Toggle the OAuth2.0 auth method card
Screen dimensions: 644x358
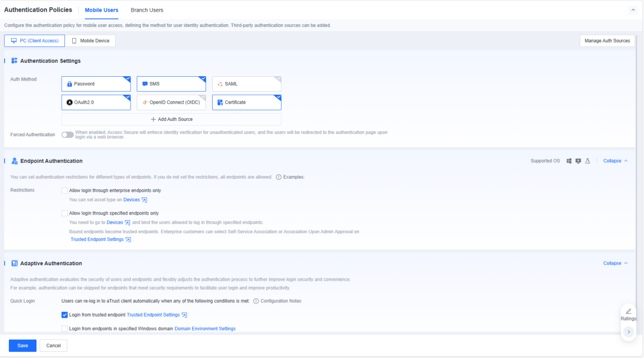coord(96,103)
